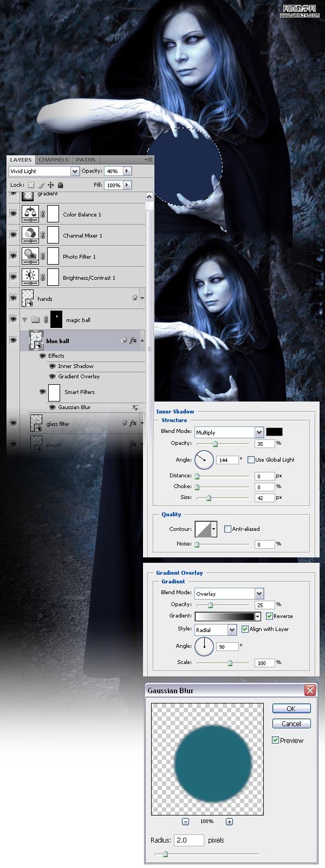
Task: Expand the hands layer filters arrow
Action: pyautogui.click(x=142, y=298)
